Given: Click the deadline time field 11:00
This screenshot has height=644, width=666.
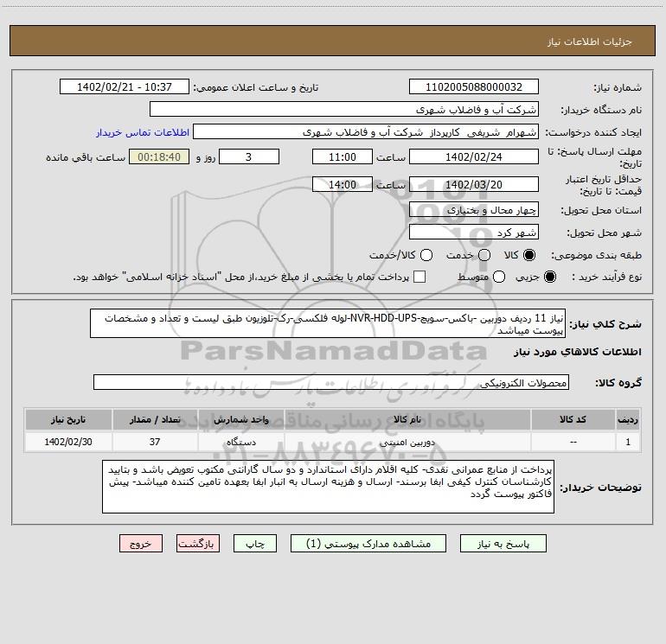Looking at the screenshot, I should tap(343, 156).
